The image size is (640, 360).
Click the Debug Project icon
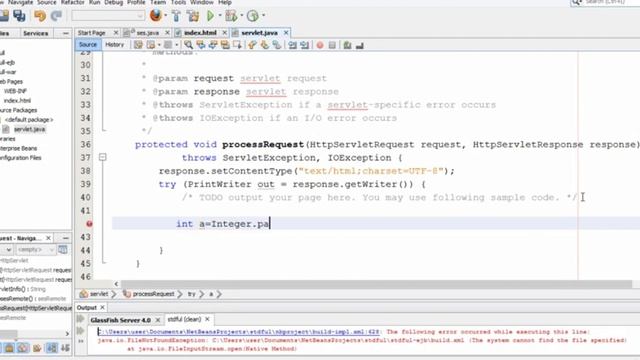click(x=231, y=16)
